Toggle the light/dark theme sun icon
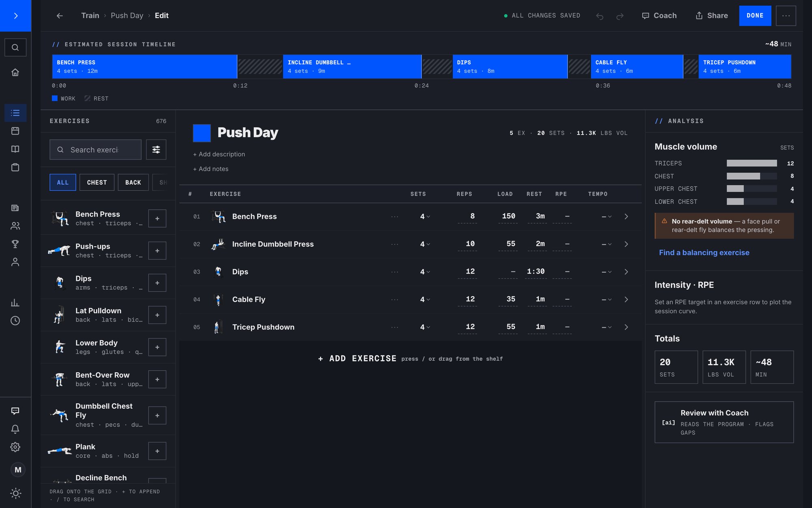Image resolution: width=812 pixels, height=508 pixels. pos(15,493)
